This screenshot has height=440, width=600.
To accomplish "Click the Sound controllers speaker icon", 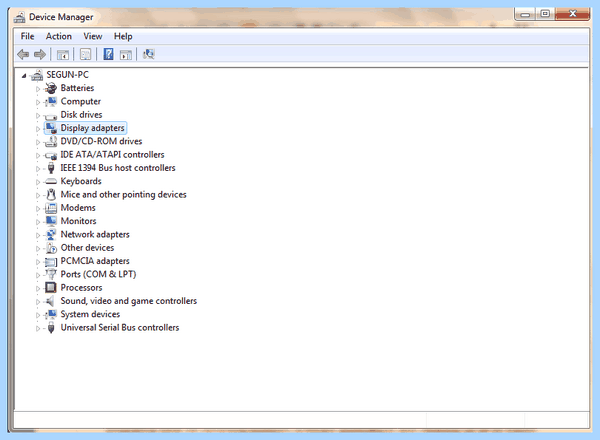I will click(50, 301).
